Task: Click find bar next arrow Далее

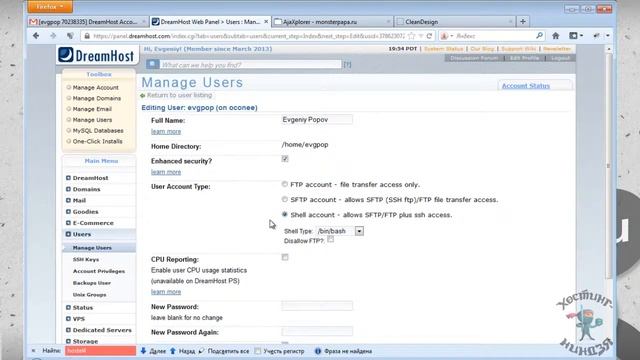Action: tap(153, 351)
